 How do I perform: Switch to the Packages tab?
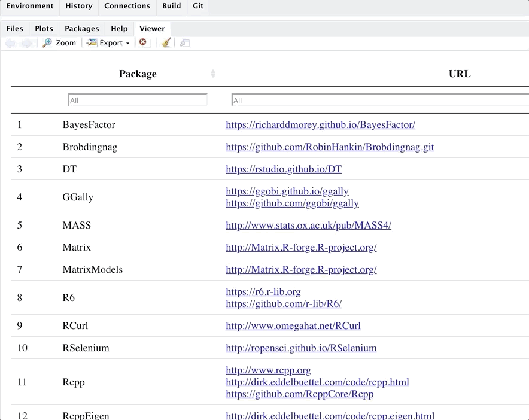click(81, 29)
